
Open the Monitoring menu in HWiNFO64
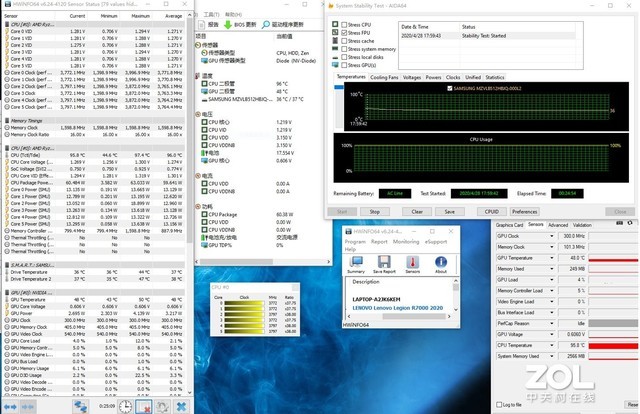(406, 242)
